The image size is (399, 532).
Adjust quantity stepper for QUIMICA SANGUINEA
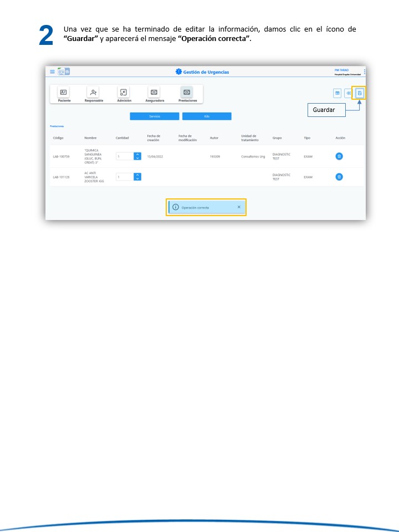pyautogui.click(x=137, y=156)
